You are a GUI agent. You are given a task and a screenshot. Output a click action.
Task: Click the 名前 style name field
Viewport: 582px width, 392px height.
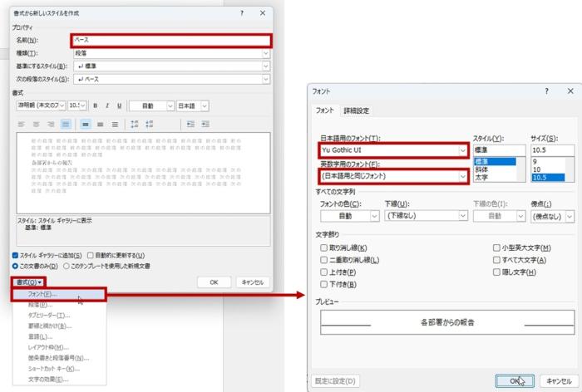170,40
